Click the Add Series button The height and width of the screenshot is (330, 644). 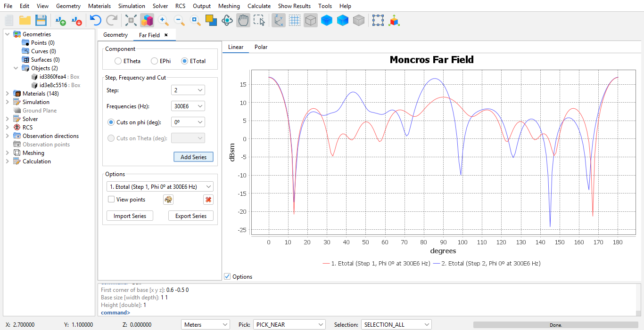[x=193, y=157]
